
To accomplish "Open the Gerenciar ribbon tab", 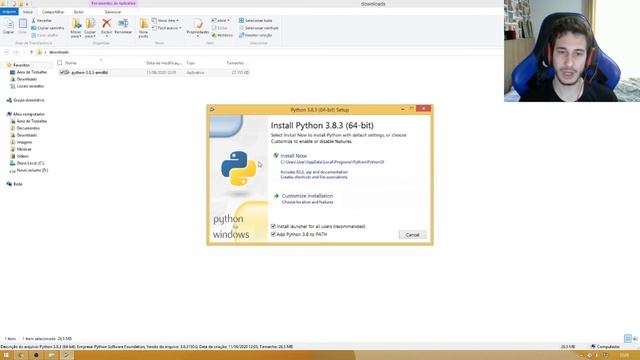I will coord(113,12).
